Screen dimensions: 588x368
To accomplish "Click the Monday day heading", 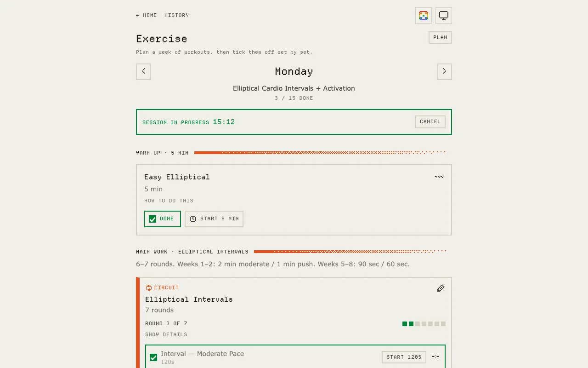I will tap(294, 72).
